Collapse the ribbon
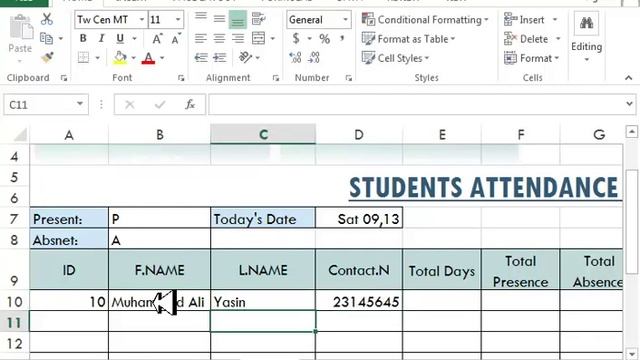 coord(629,78)
